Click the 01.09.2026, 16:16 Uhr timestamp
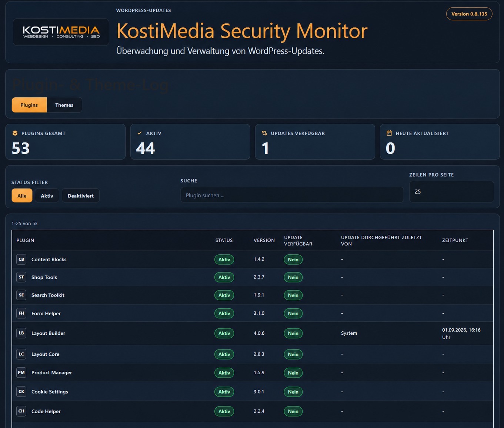Screen dimensions: 504x428 coord(461,334)
